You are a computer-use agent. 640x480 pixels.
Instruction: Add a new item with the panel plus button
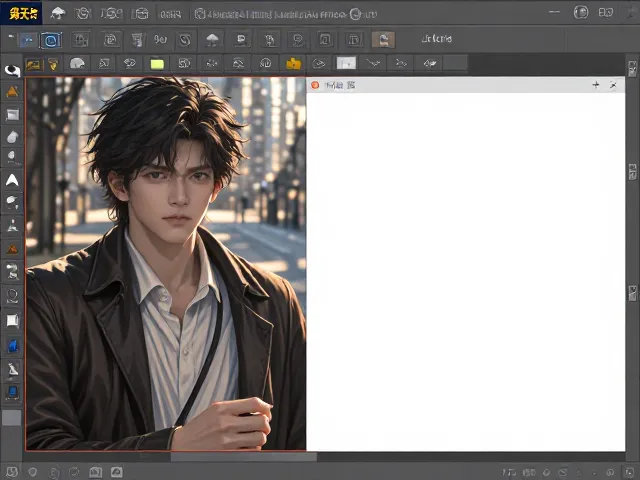[596, 85]
